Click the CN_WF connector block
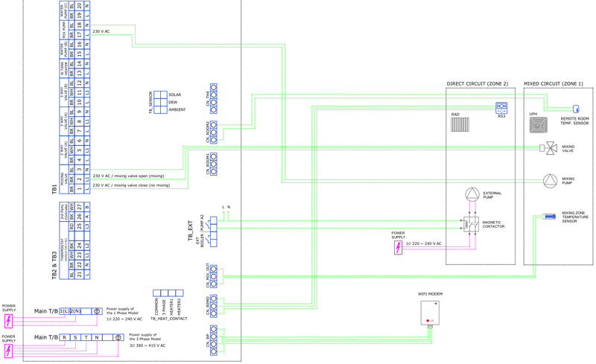This screenshot has height=364, width=596. pos(214,340)
